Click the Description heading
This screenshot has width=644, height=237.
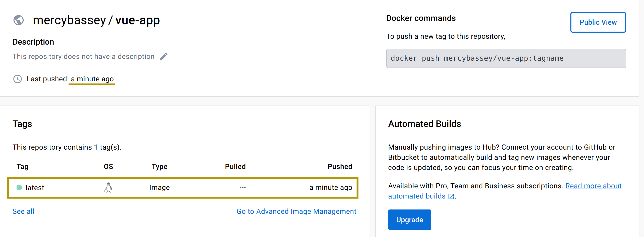click(33, 42)
